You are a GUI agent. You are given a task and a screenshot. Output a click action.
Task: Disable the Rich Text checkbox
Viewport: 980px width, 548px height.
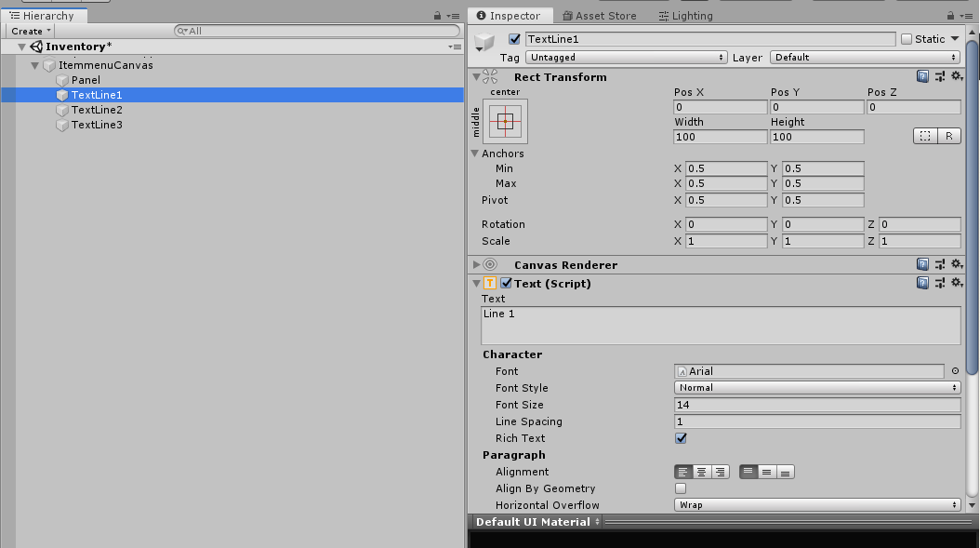[681, 438]
